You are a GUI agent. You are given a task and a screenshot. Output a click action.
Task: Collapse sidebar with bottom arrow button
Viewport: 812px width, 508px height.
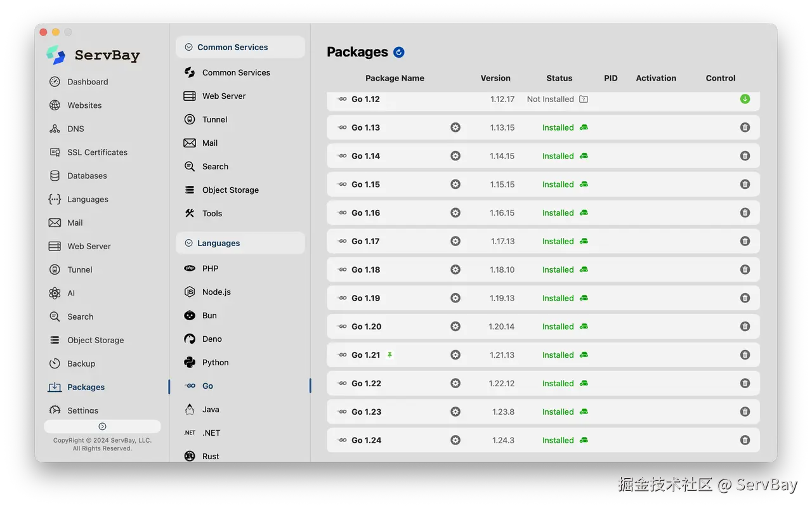[x=102, y=426]
